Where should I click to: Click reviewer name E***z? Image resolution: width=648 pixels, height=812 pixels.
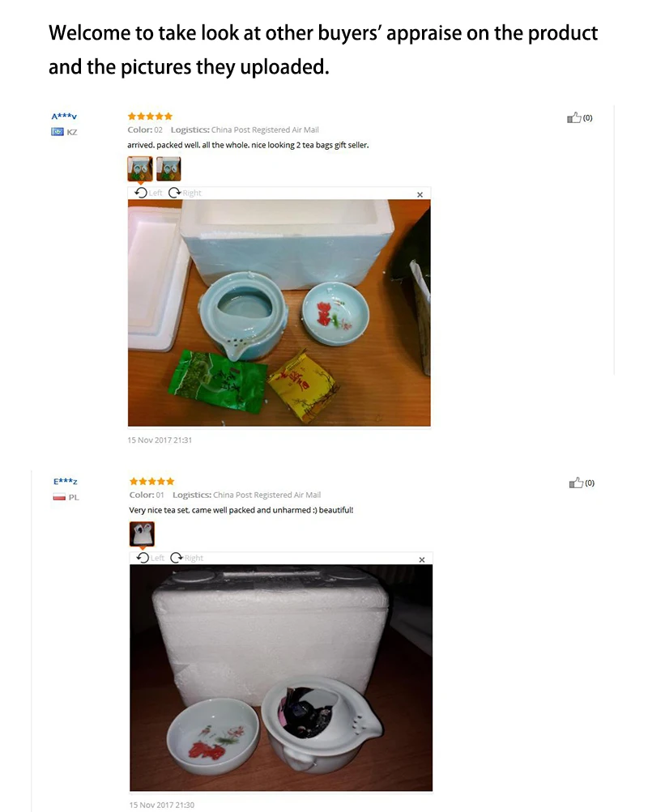pyautogui.click(x=66, y=482)
